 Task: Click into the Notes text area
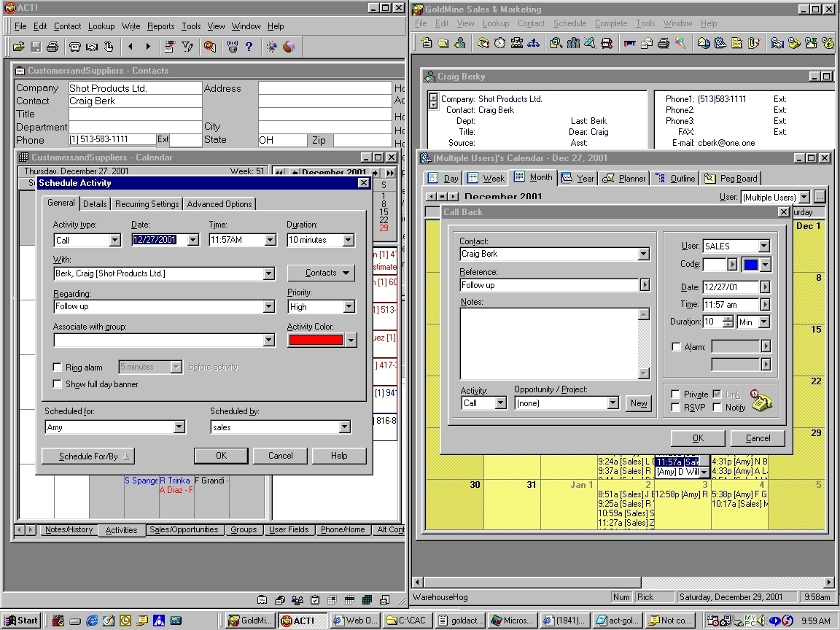548,343
